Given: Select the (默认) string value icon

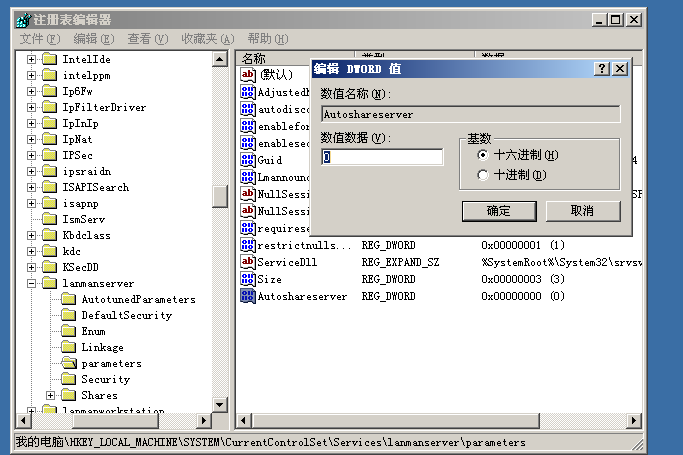Looking at the screenshot, I should (247, 75).
